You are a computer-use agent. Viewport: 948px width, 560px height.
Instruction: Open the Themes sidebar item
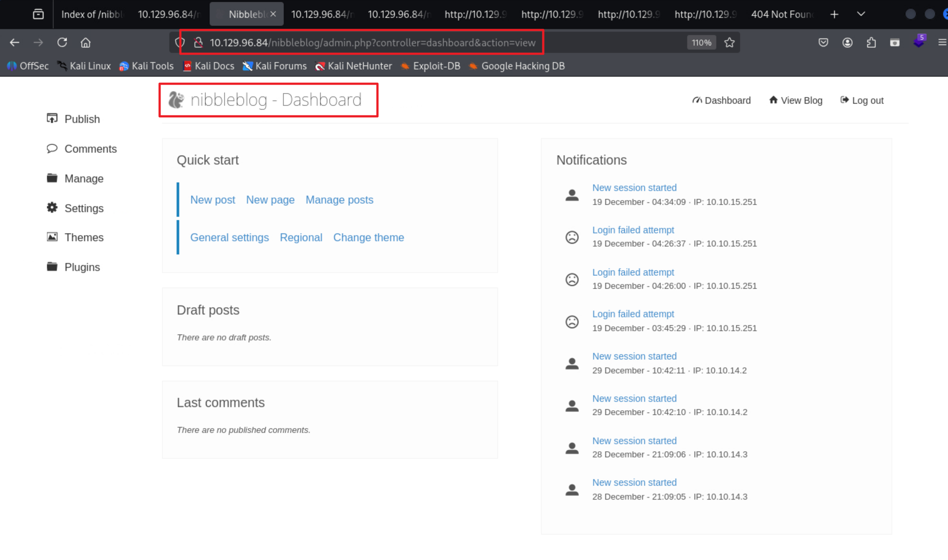point(83,237)
